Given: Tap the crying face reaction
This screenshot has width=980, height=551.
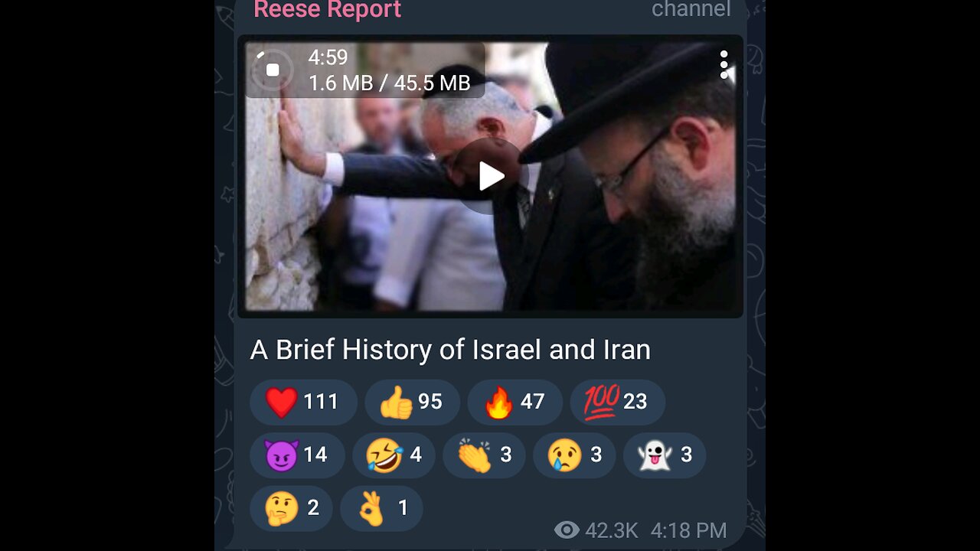Looking at the screenshot, I should tap(574, 455).
